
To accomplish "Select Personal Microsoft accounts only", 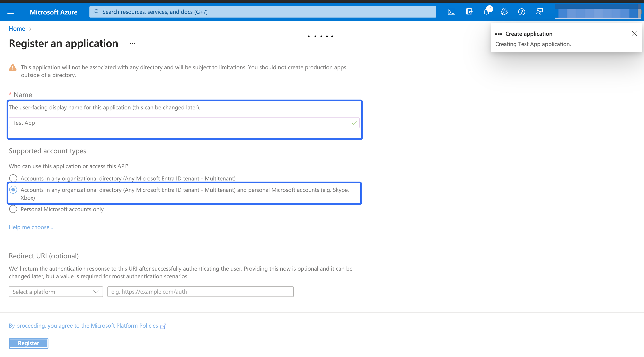I will pos(13,209).
